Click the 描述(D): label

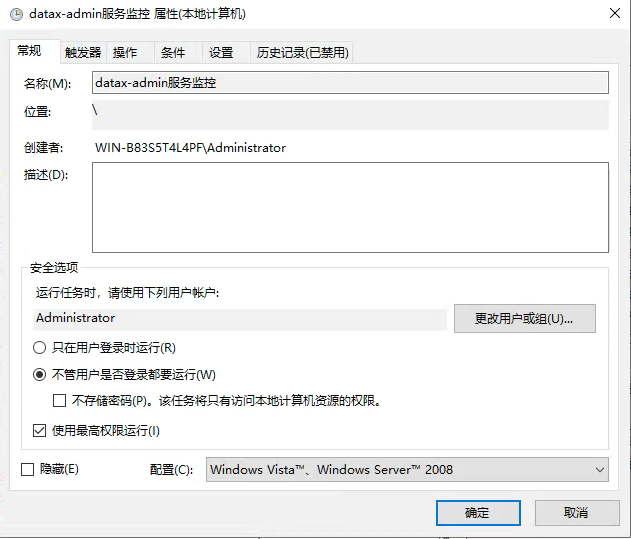click(46, 175)
